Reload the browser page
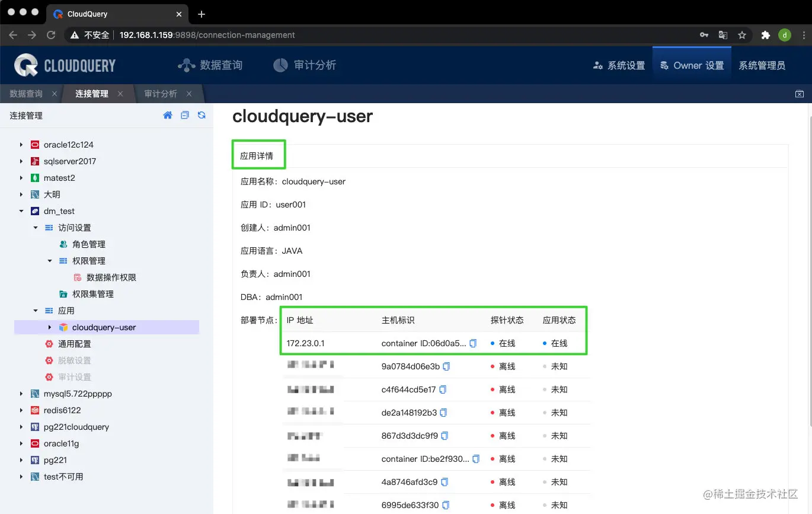Viewport: 812px width, 514px height. click(51, 35)
